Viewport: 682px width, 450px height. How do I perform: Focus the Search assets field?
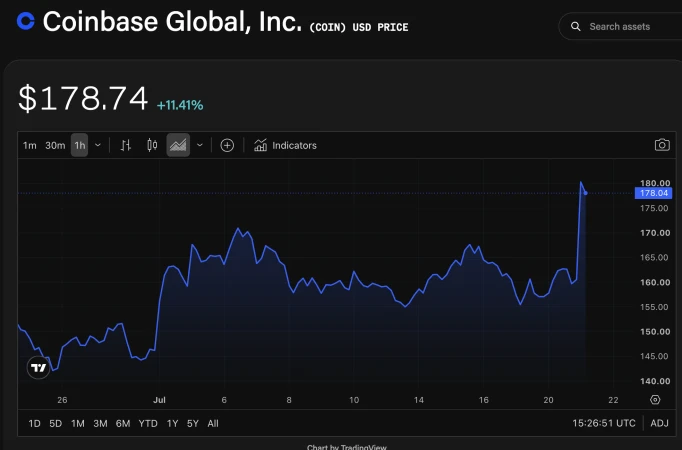(x=620, y=27)
